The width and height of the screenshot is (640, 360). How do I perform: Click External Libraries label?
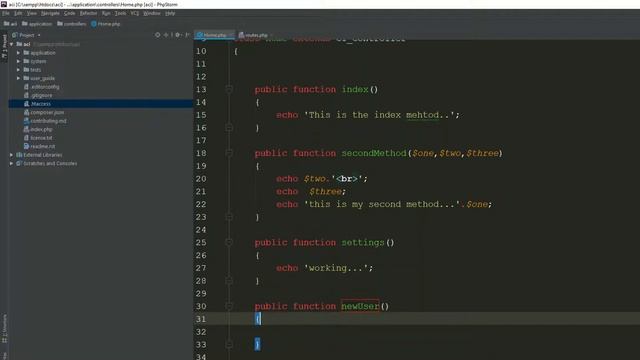coord(43,155)
